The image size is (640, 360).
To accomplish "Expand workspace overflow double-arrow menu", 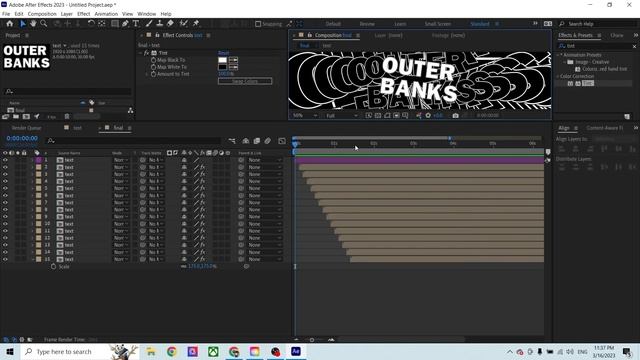I will coord(535,24).
